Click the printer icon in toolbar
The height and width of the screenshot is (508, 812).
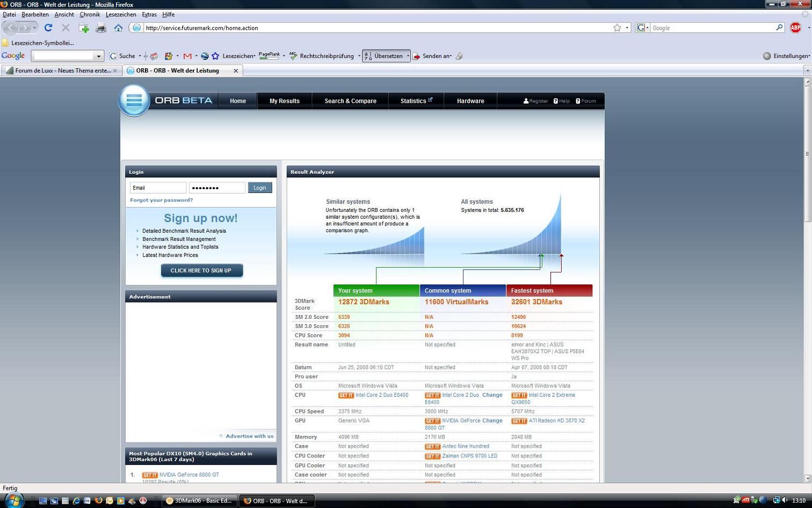coord(101,28)
